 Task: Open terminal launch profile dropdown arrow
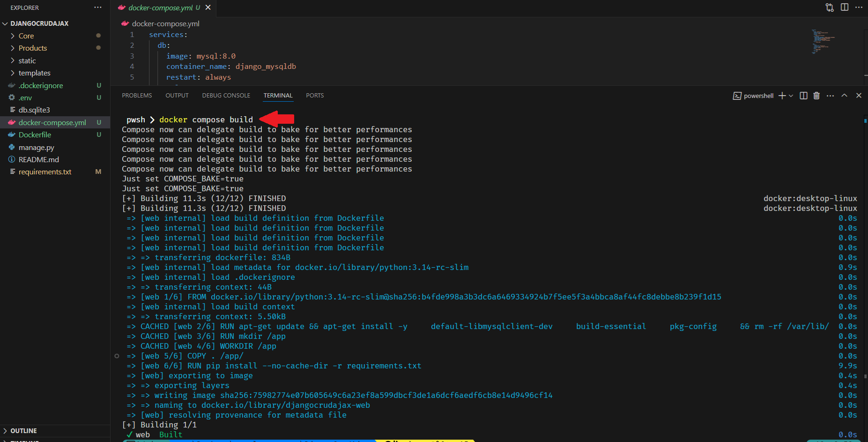tap(791, 96)
